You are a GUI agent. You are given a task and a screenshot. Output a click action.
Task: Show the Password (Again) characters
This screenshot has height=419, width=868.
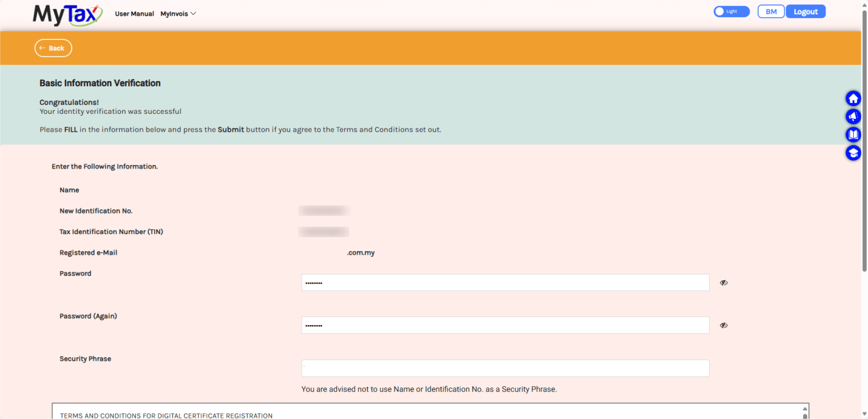pyautogui.click(x=723, y=325)
